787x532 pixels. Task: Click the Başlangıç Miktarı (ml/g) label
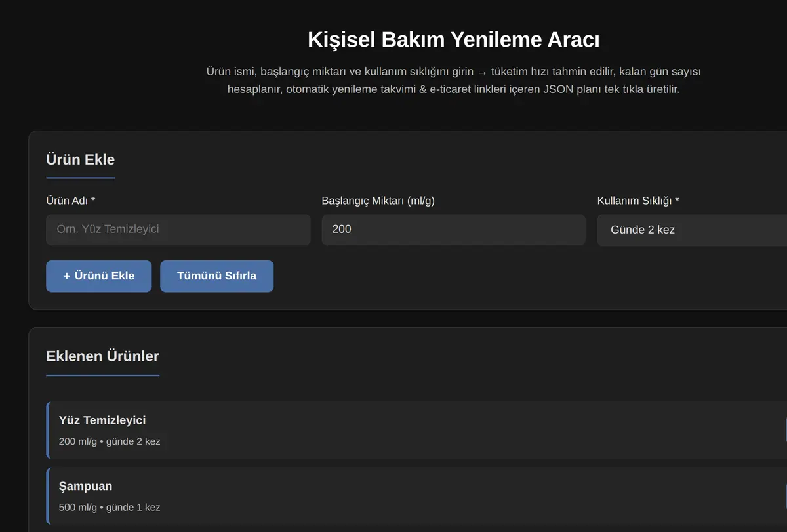point(378,201)
